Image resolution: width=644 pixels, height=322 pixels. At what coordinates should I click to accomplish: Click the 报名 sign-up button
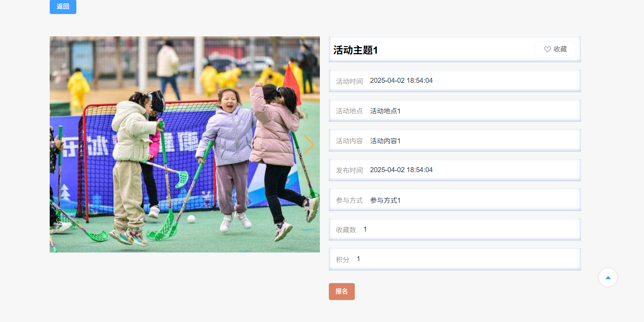point(341,291)
